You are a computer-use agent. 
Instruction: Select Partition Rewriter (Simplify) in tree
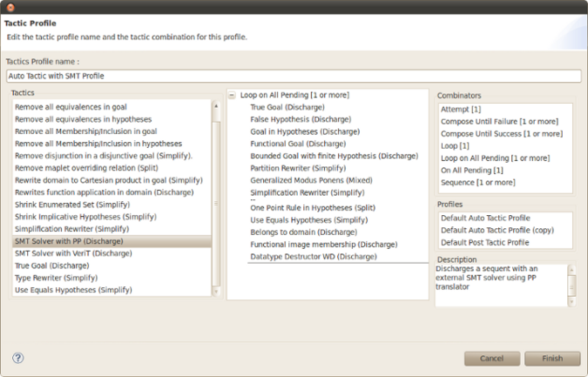click(298, 168)
